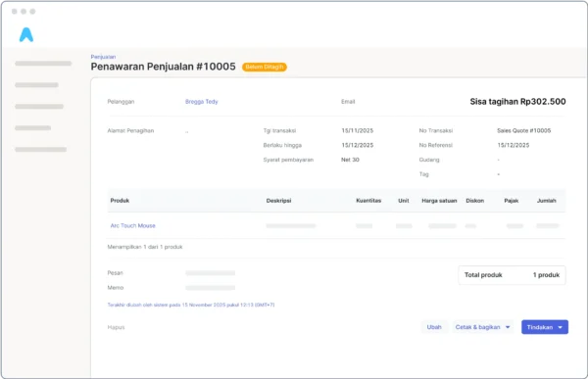This screenshot has width=588, height=379.
Task: Click the caret beside Cetak & bagikan
Action: click(x=508, y=327)
